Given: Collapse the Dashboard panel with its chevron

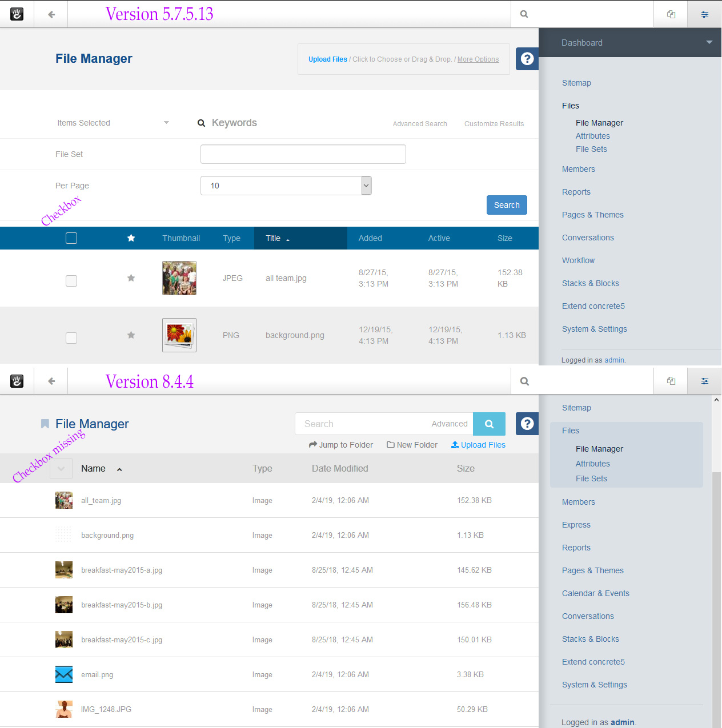Looking at the screenshot, I should (709, 42).
